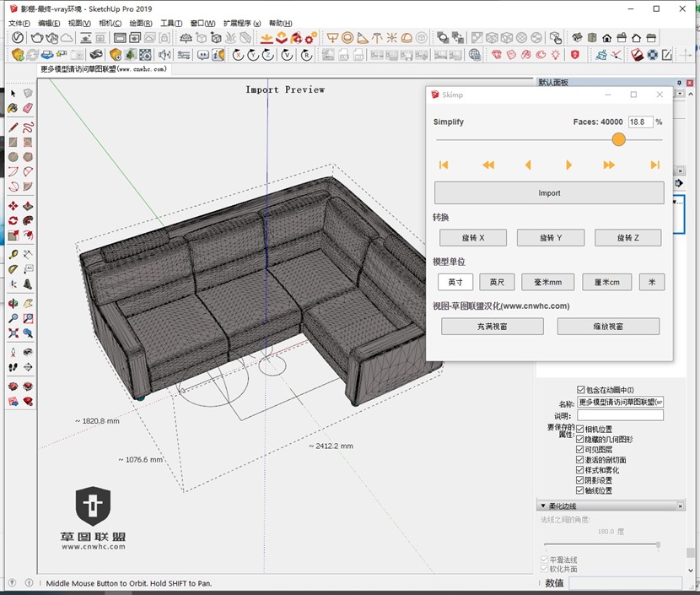Activate the Move tool
Viewport: 700px width, 595px height.
[13, 206]
